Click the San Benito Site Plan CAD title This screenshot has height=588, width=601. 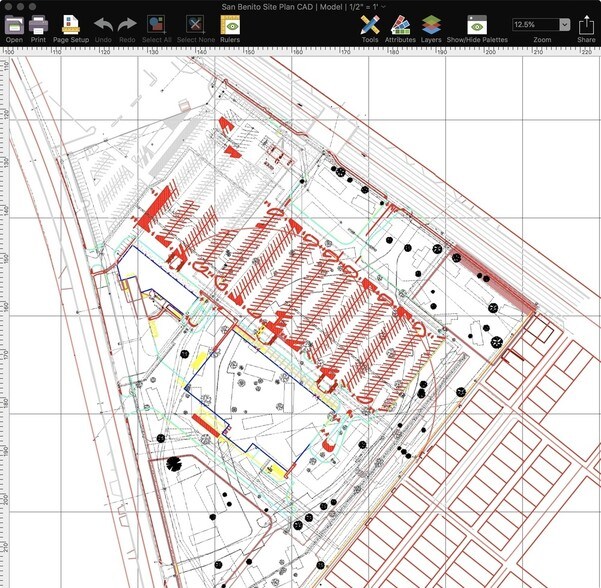267,7
